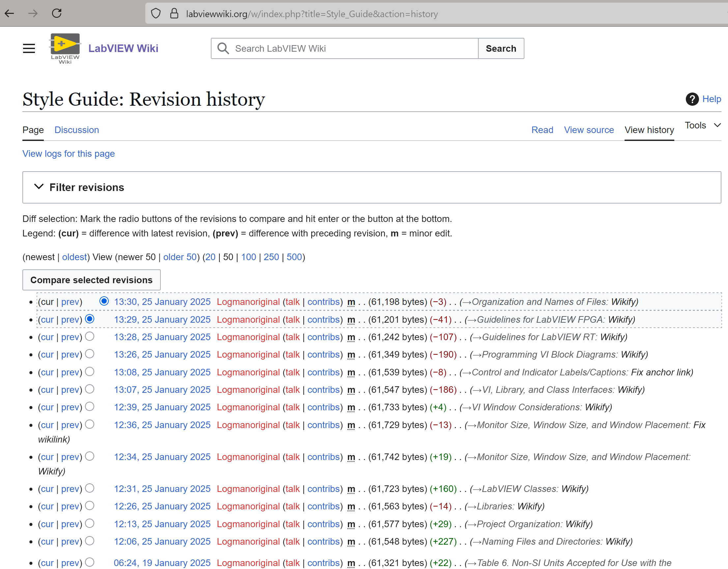Show 20 revisions per page

tap(210, 257)
